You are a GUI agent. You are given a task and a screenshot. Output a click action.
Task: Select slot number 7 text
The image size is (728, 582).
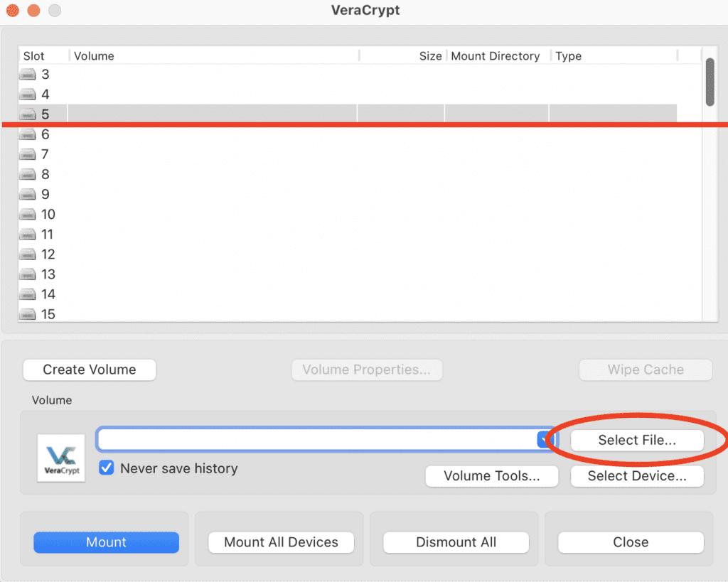[x=45, y=154]
